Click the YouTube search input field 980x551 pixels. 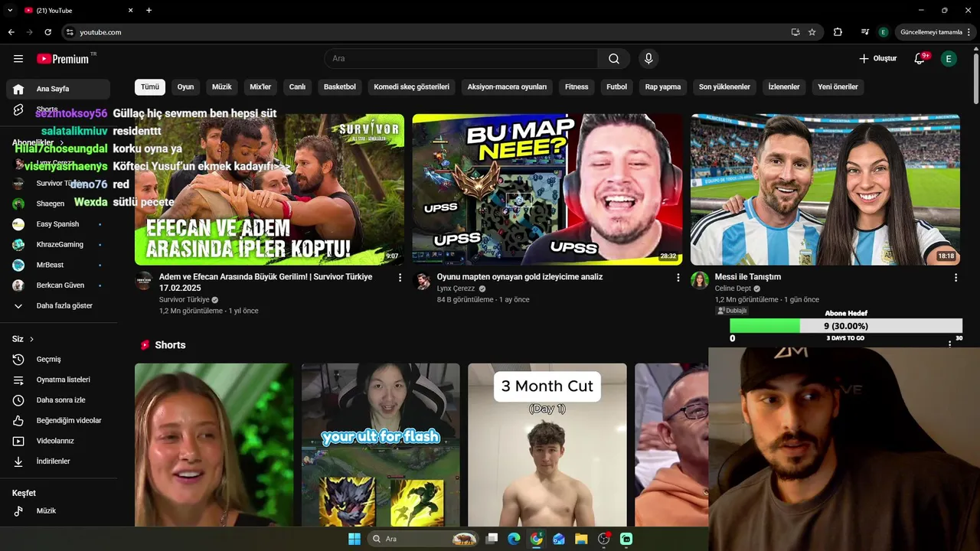coord(462,59)
